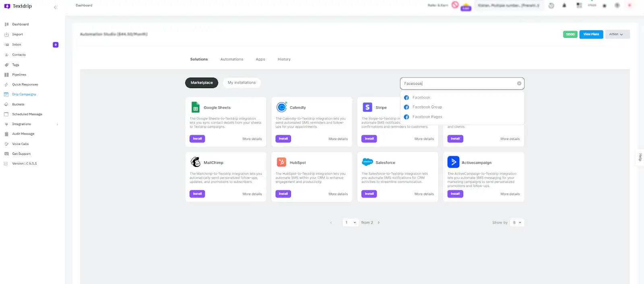
Task: Clear the search field with the X icon
Action: (x=519, y=84)
